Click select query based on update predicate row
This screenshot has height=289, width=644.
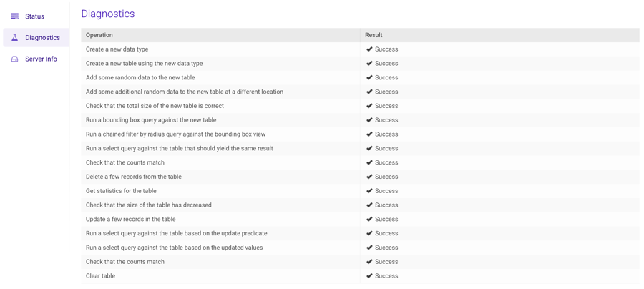pyautogui.click(x=176, y=234)
